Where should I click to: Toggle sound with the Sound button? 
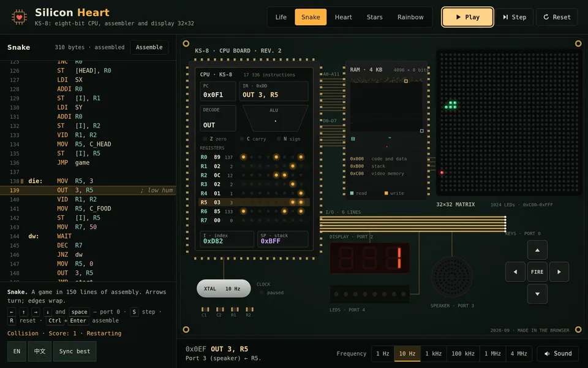(557, 353)
